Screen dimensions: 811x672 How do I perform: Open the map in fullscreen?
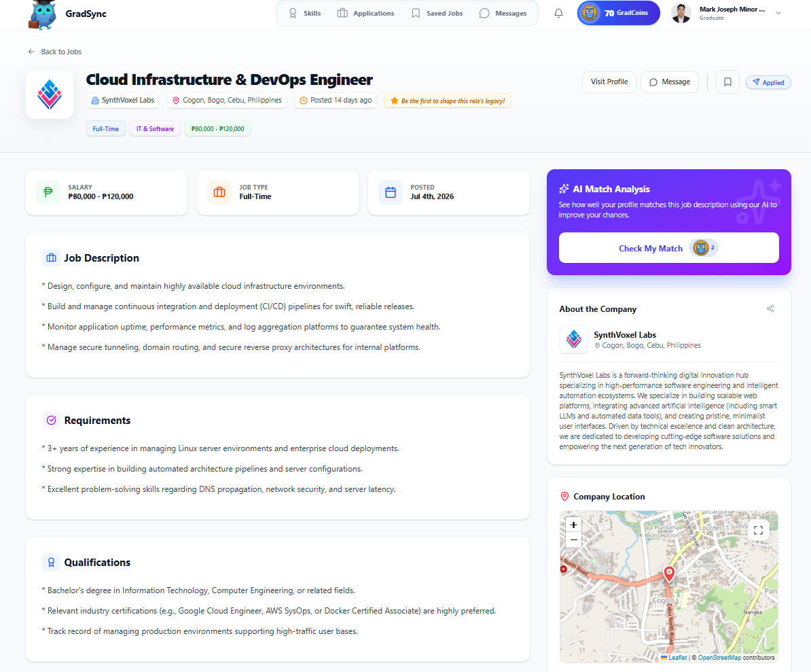(758, 530)
